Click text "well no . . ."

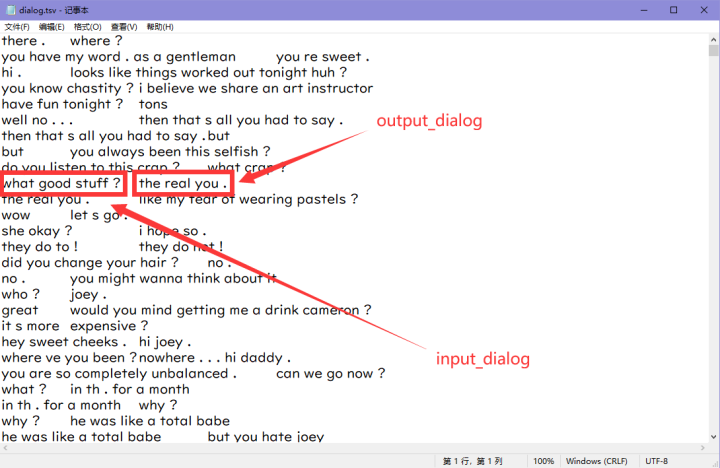pos(37,120)
